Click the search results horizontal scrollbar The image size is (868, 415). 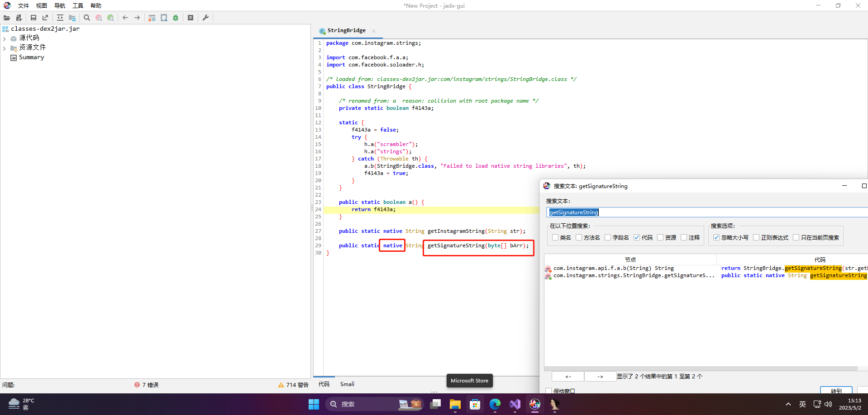[701, 368]
